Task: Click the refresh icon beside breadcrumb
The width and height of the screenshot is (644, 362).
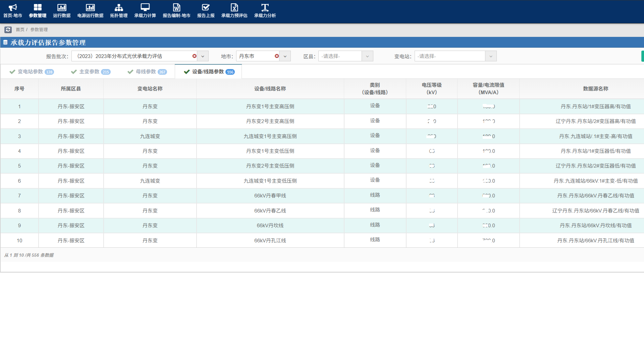Action: point(8,29)
